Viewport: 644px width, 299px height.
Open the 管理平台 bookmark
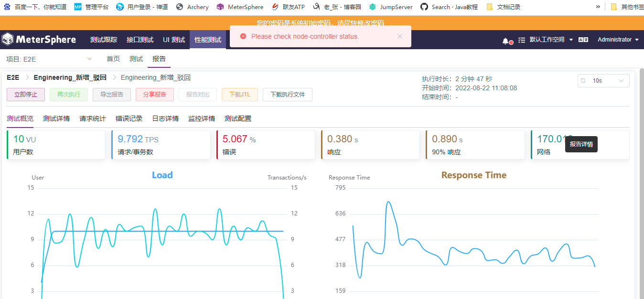click(91, 7)
